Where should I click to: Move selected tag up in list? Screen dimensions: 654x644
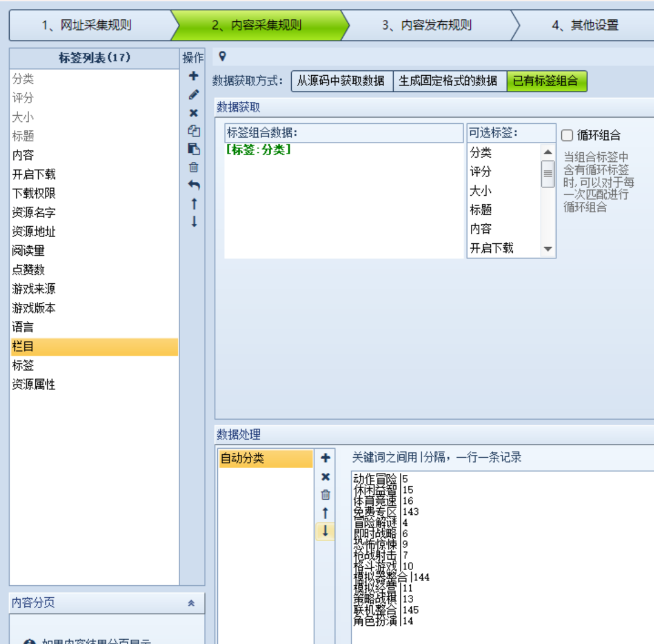click(x=194, y=203)
